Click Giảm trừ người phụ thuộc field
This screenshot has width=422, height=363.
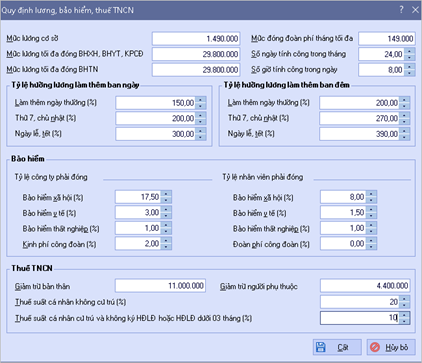point(365,286)
